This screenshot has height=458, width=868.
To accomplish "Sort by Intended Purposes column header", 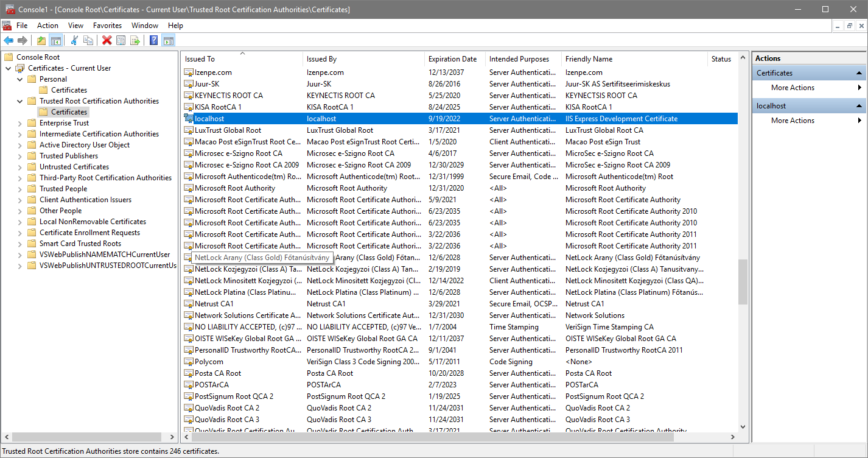I will click(x=523, y=59).
